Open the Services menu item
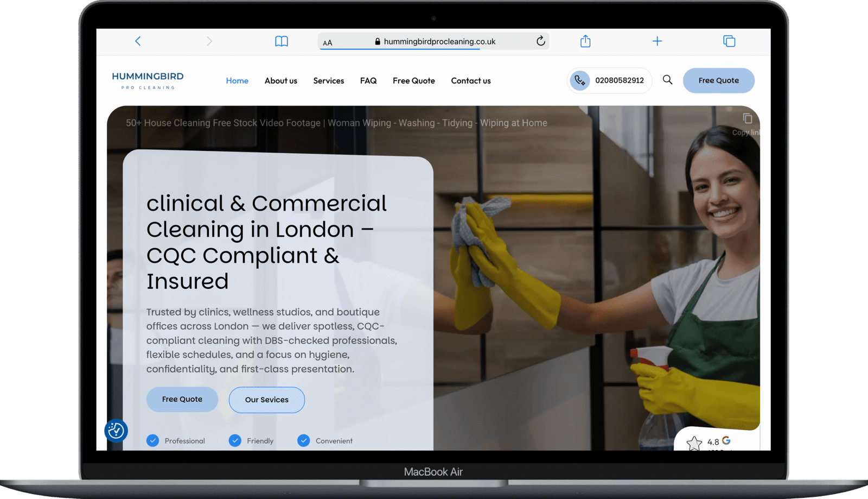This screenshot has height=499, width=868. (x=328, y=80)
